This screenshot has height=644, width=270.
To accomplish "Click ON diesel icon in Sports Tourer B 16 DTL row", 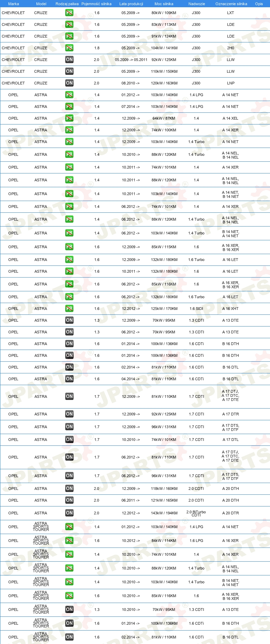I will (69, 637).
